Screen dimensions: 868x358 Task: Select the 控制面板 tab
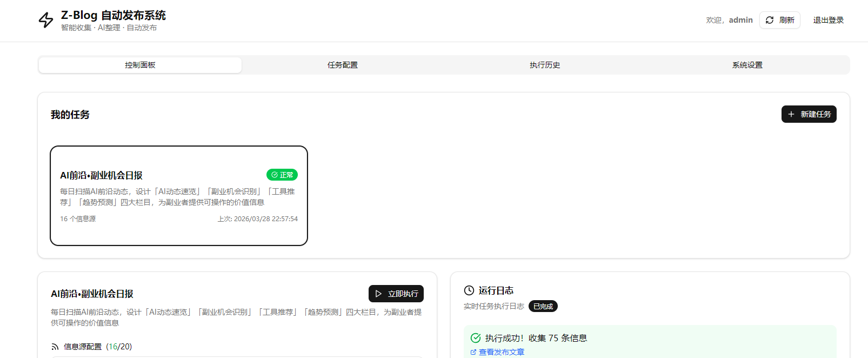(x=140, y=65)
